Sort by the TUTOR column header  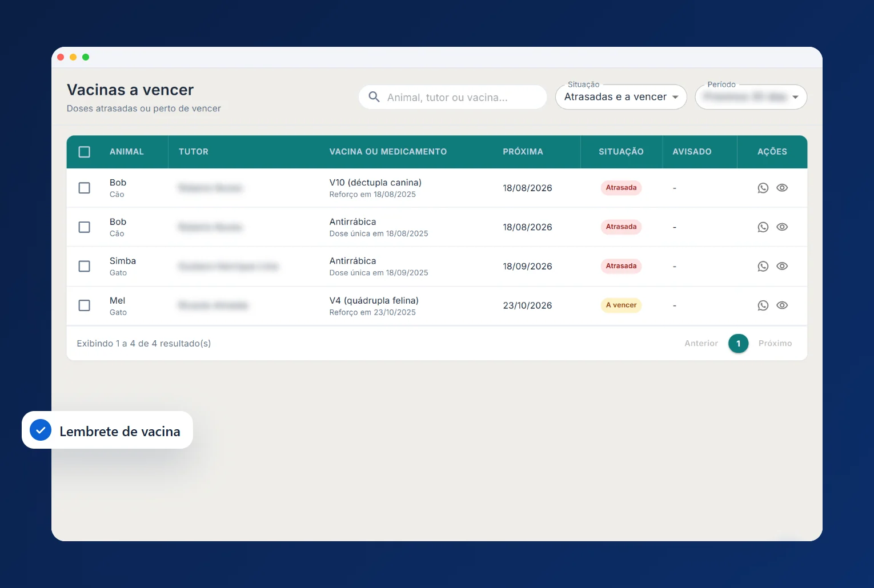coord(194,152)
